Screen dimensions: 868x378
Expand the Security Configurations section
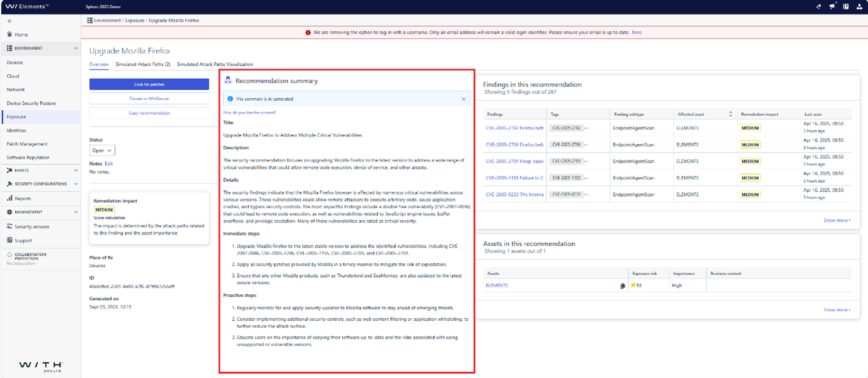coord(76,184)
